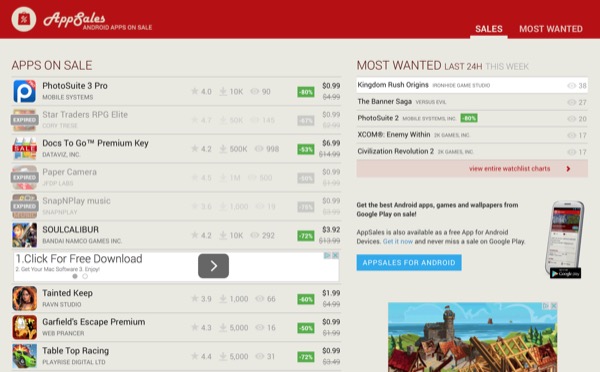Click the castle game advertisement image

pyautogui.click(x=473, y=337)
